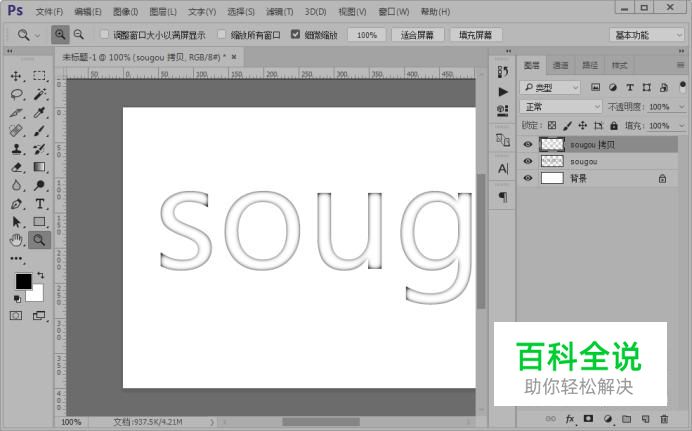The width and height of the screenshot is (692, 431).
Task: Select the Brush tool
Action: [x=39, y=131]
